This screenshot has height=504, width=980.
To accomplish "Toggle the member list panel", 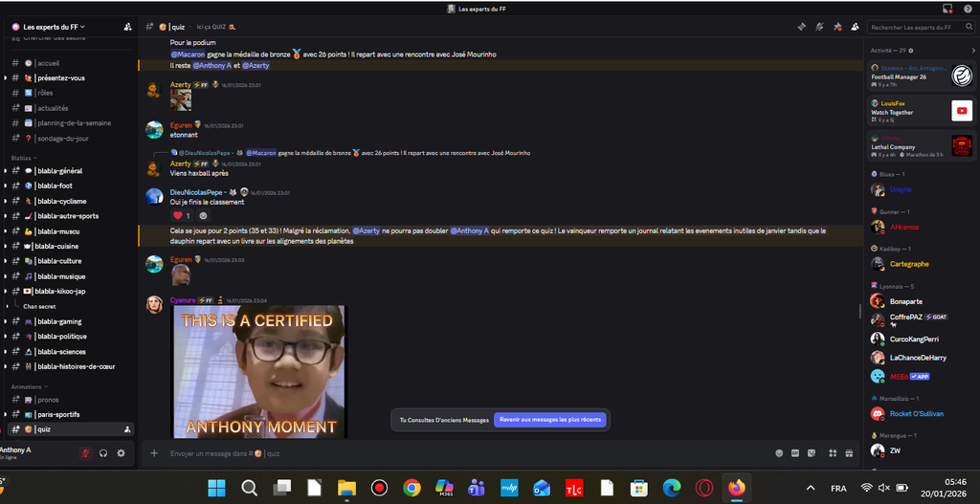I will [x=855, y=27].
